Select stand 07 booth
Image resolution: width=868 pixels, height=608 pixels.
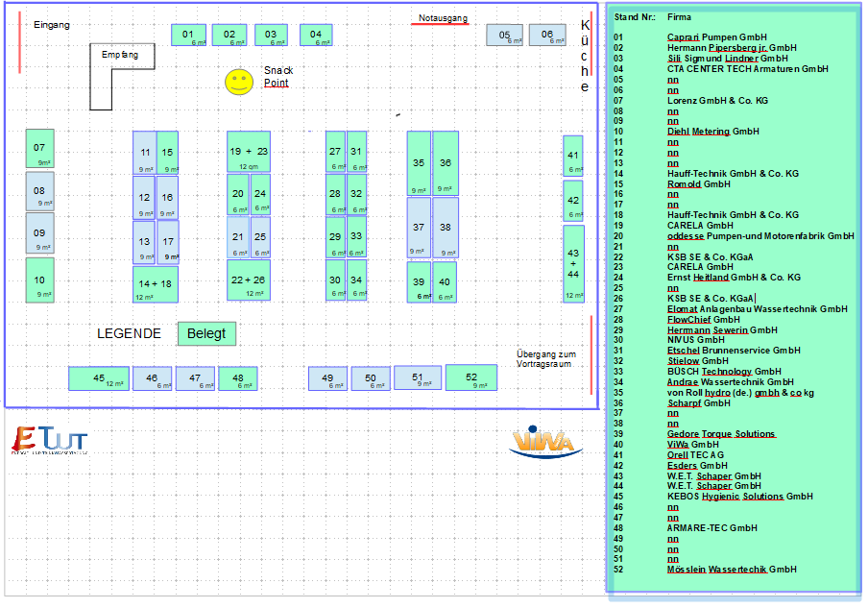point(40,149)
